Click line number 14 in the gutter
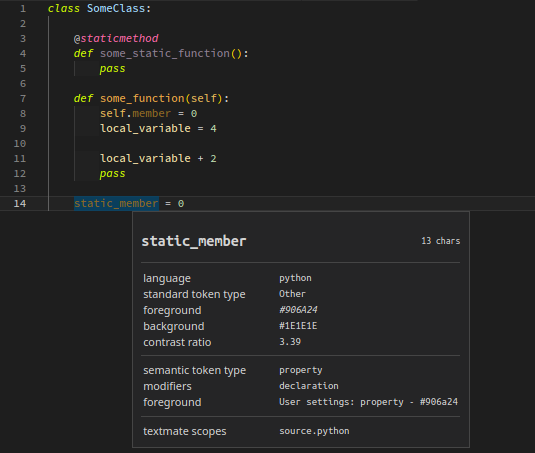Image resolution: width=535 pixels, height=453 pixels. pyautogui.click(x=20, y=203)
